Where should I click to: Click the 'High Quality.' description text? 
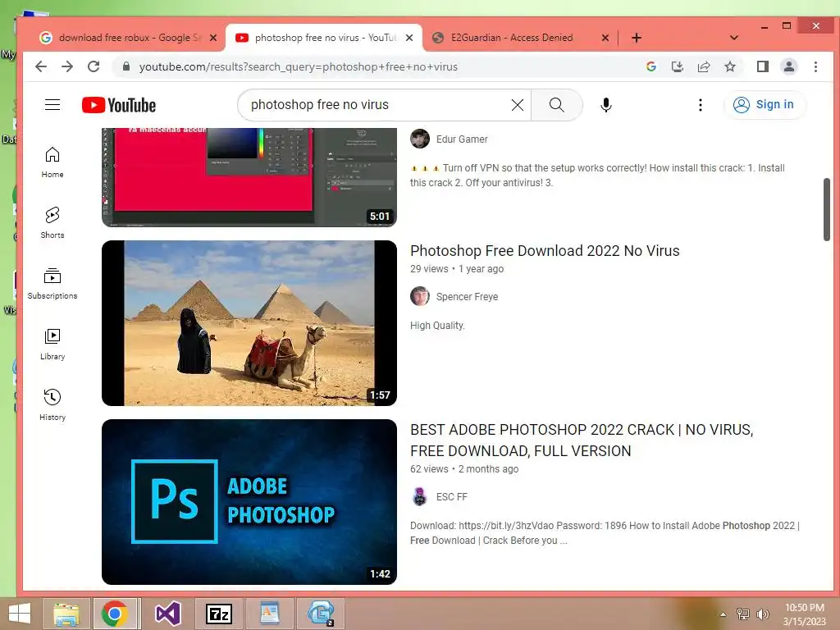437,325
